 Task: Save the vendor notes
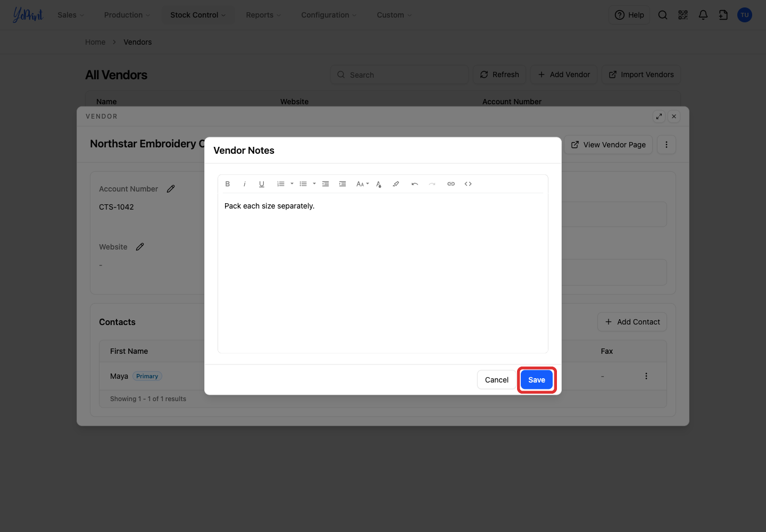[x=537, y=380]
